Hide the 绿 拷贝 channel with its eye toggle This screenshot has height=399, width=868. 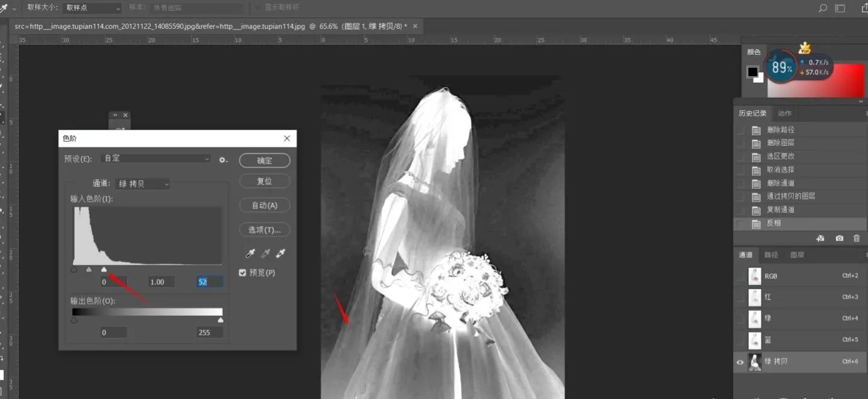point(740,362)
